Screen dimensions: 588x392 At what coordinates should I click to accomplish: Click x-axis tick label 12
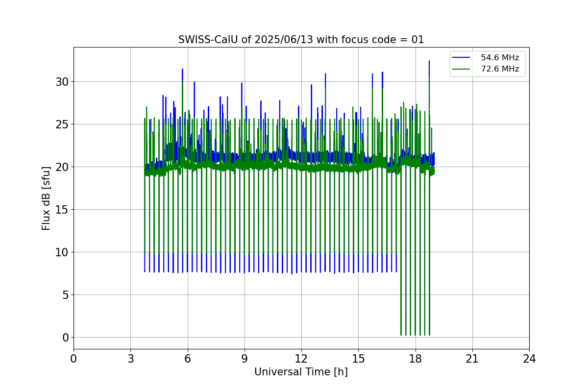click(x=301, y=359)
